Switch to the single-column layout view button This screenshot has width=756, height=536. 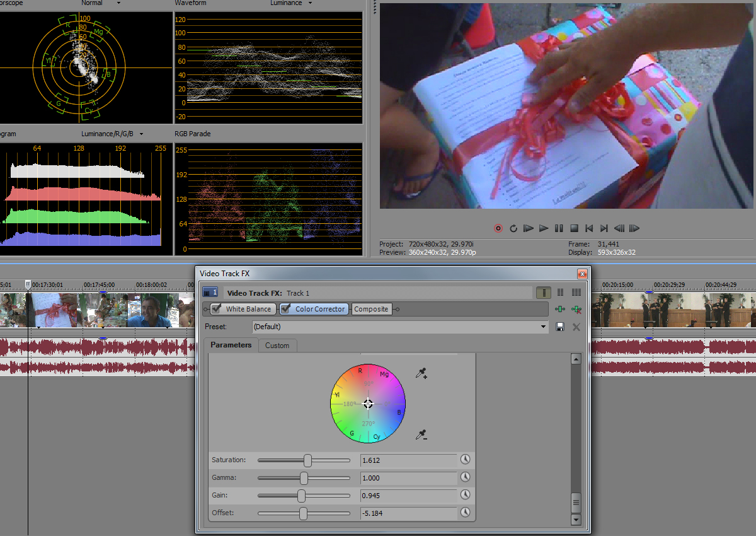[x=542, y=293]
